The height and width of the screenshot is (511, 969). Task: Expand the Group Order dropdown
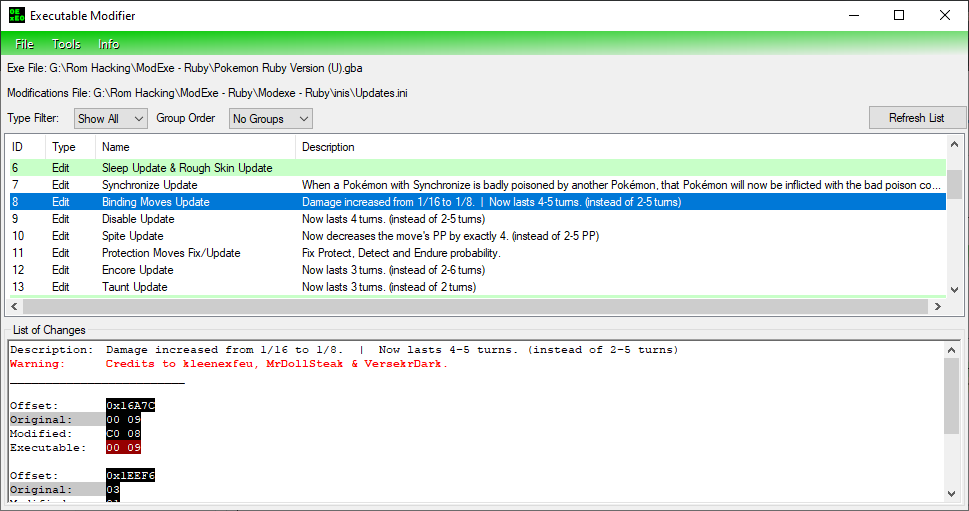coord(270,119)
